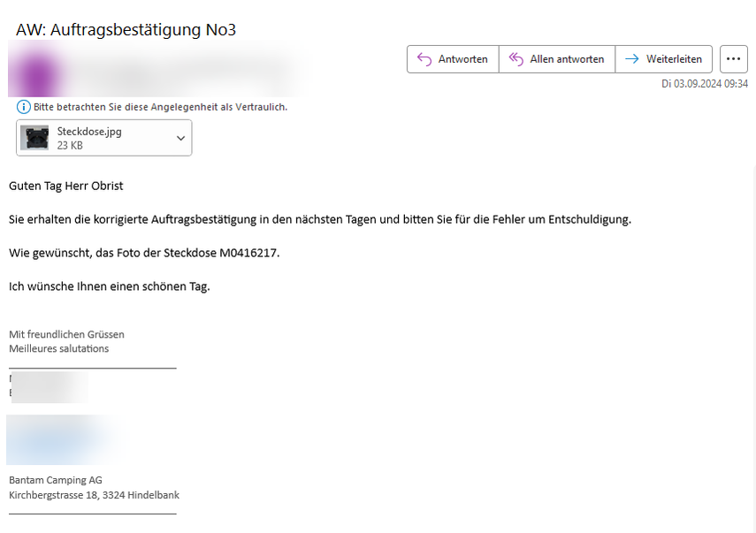Open the Steckdose.jpg attachment thumbnail
Image resolution: width=756 pixels, height=533 pixels.
34,138
